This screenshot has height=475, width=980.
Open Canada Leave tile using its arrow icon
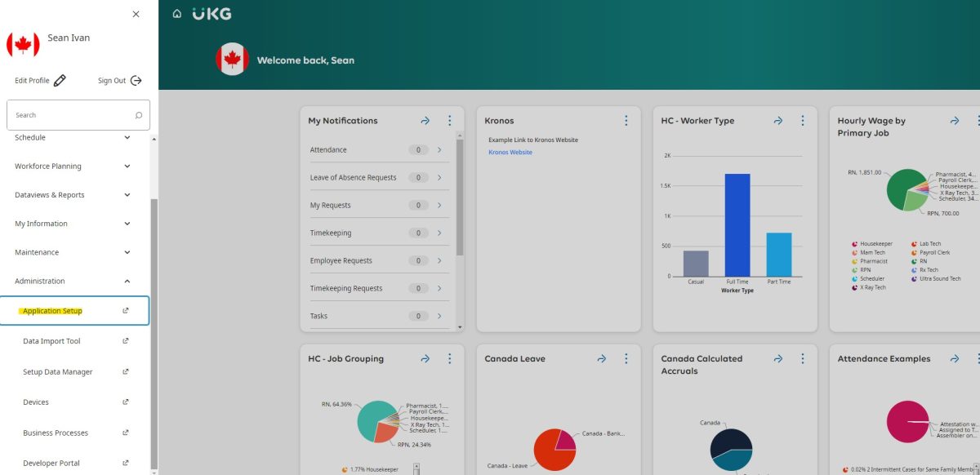601,358
